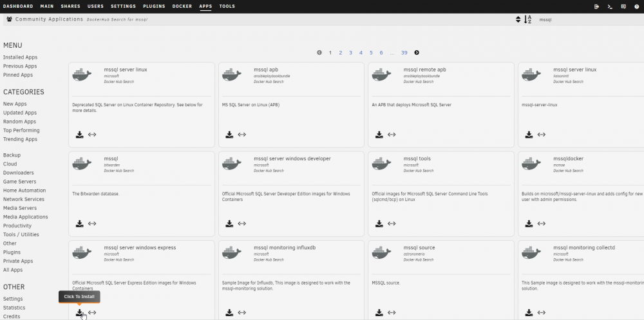Image resolution: width=644 pixels, height=320 pixels.
Task: Install mssql monitoring influxdb
Action: (x=230, y=313)
